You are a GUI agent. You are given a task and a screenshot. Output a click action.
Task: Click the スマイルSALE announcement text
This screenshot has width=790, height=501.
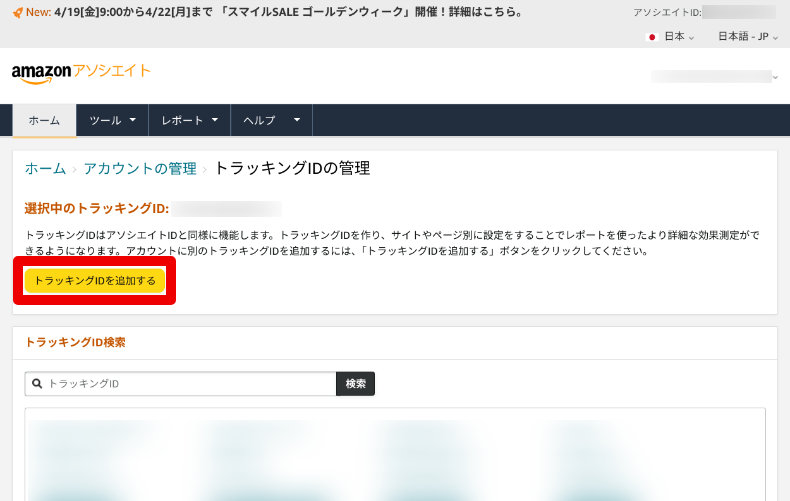pos(288,12)
